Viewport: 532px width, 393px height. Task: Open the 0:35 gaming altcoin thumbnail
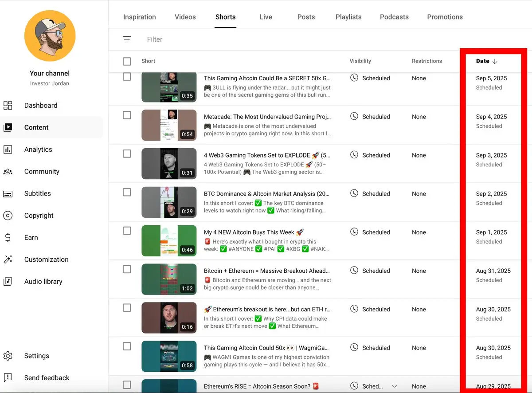click(x=169, y=87)
